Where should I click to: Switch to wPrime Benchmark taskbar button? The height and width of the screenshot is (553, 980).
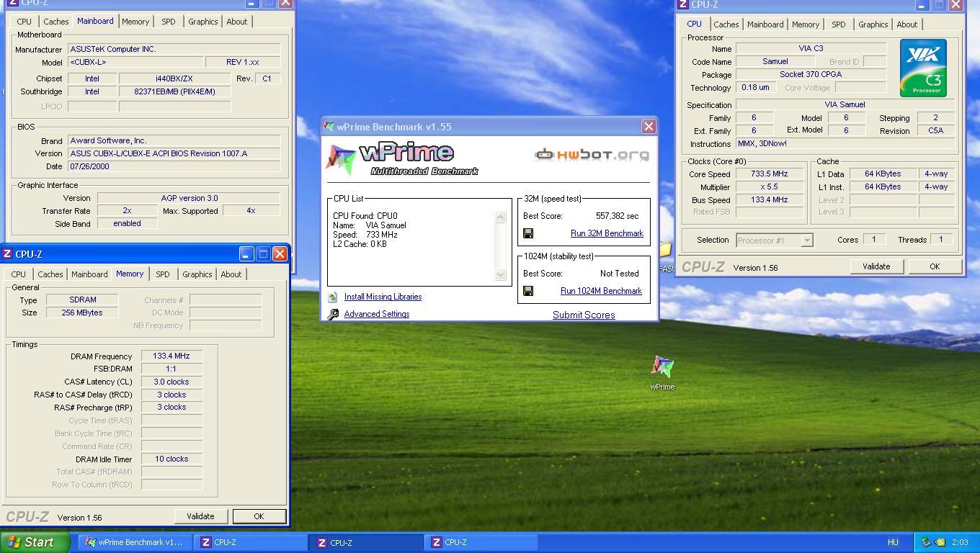pos(135,542)
